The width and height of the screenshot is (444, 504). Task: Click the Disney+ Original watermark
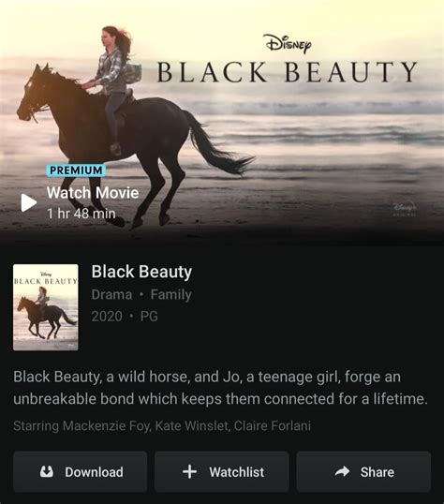(x=405, y=208)
